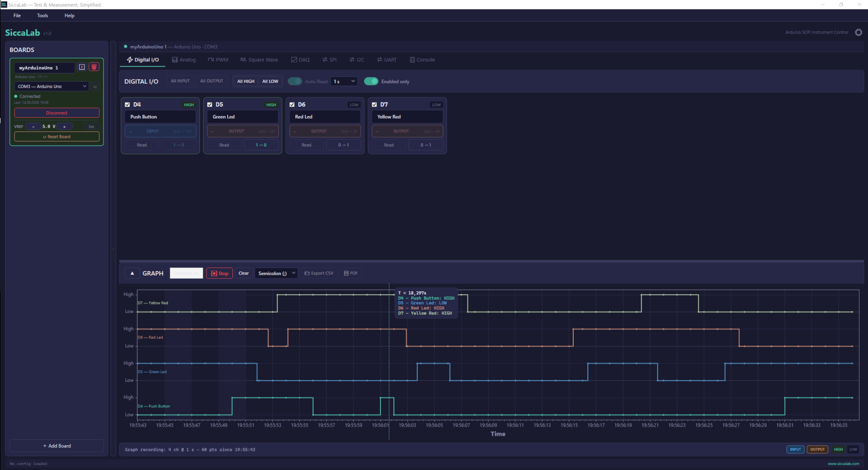Image resolution: width=868 pixels, height=470 pixels.
Task: Uncheck the D5 pin checkbox
Action: [x=210, y=105]
